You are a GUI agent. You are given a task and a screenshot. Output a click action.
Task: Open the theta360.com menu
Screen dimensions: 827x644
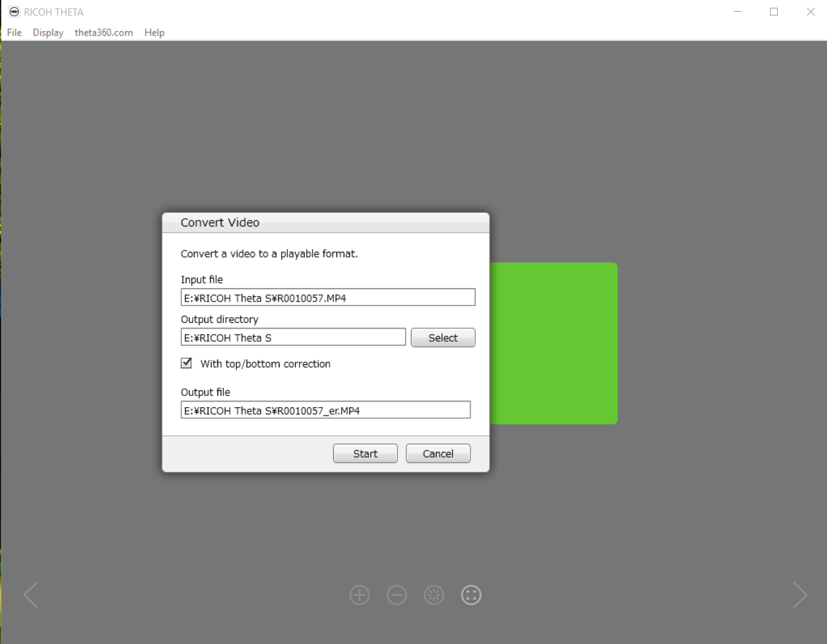[x=104, y=32]
